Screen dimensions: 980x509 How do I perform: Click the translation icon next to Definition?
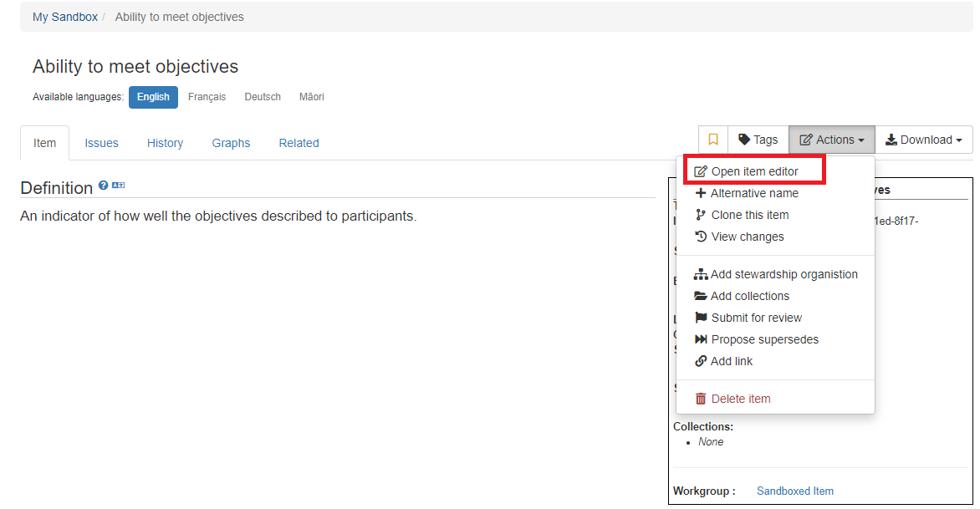pos(118,186)
